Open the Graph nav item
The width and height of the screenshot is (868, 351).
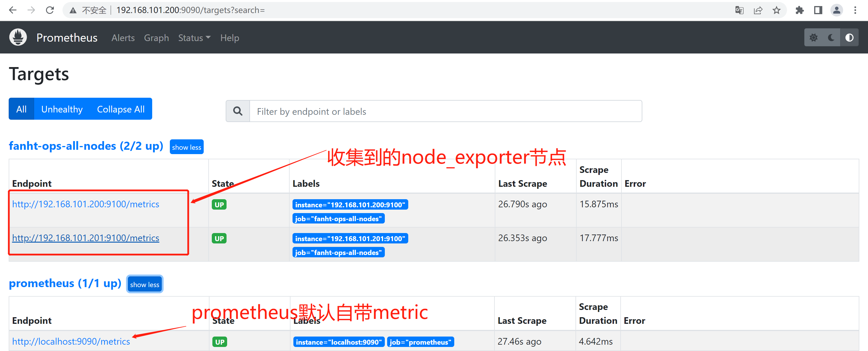point(156,38)
